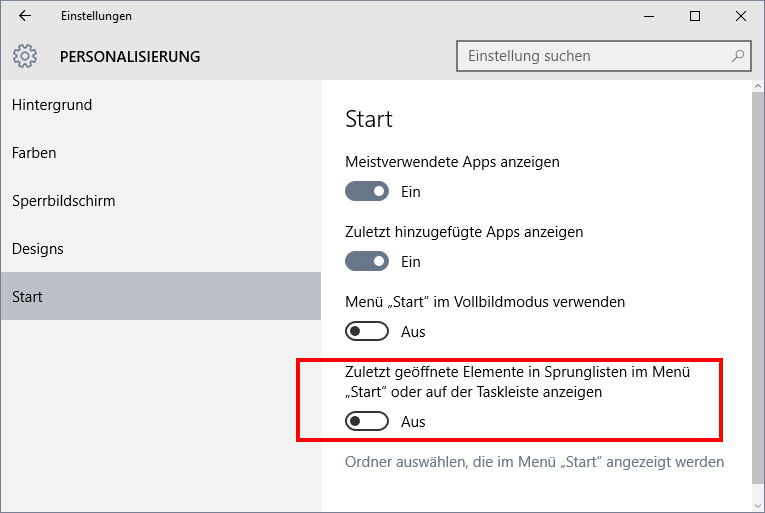Maximize the Einstellungen window

695,16
